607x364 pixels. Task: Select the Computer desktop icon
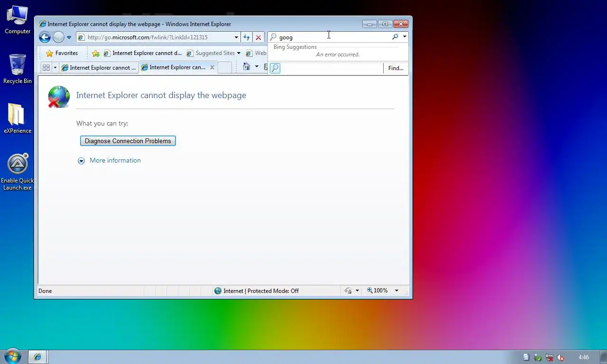18,20
